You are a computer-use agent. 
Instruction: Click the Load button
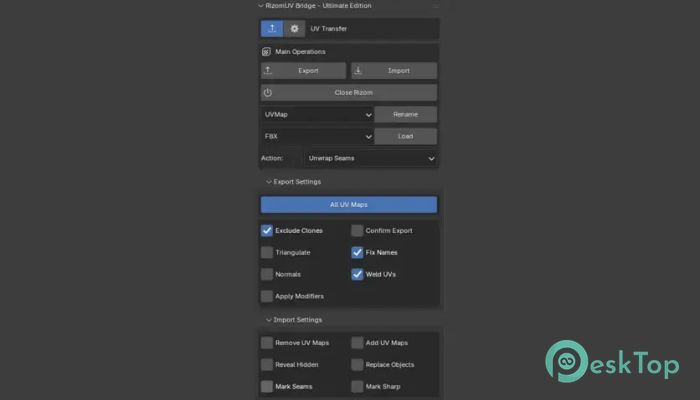[x=405, y=136]
